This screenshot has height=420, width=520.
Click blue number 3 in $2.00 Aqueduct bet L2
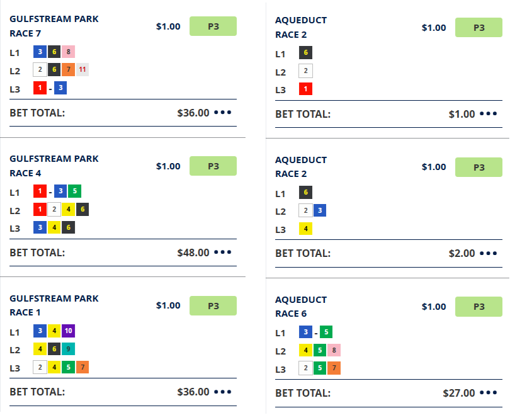tap(320, 211)
